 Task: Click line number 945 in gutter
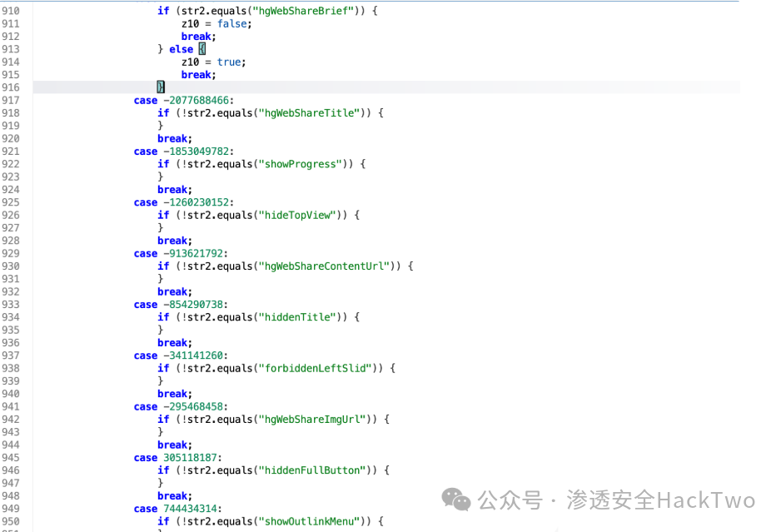[x=11, y=458]
